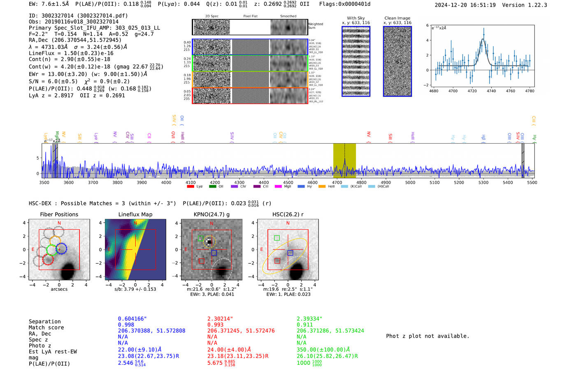Click the S/N = 6.0(±0.5) value

pyautogui.click(x=53, y=81)
